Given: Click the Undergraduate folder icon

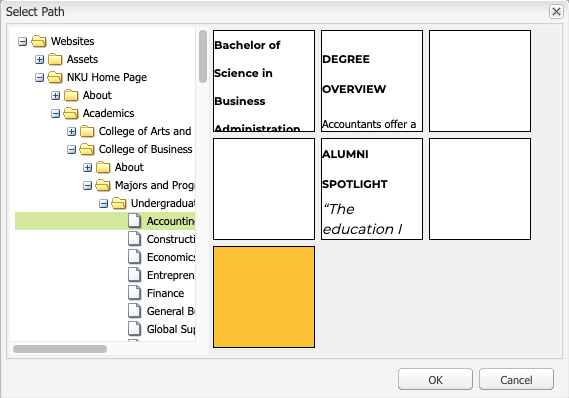Looking at the screenshot, I should [x=119, y=203].
